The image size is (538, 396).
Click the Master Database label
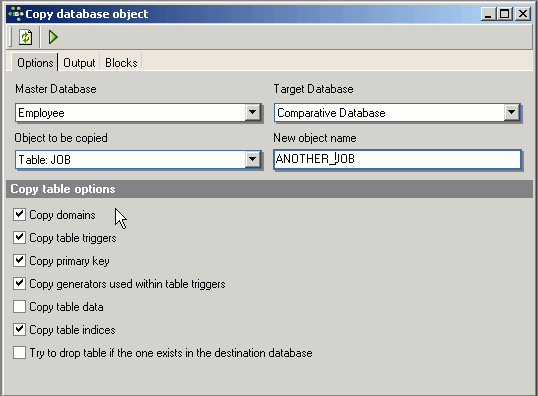pos(56,89)
